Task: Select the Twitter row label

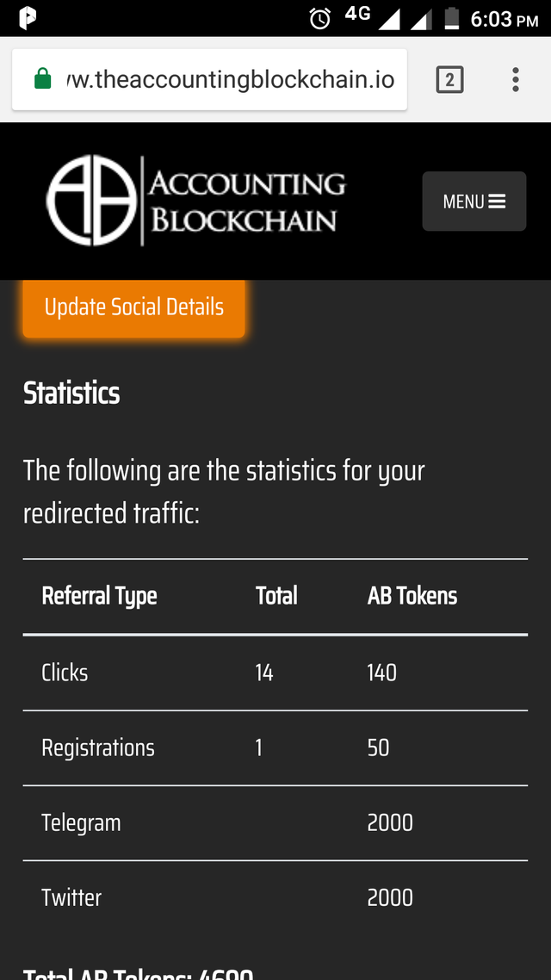Action: pyautogui.click(x=71, y=897)
